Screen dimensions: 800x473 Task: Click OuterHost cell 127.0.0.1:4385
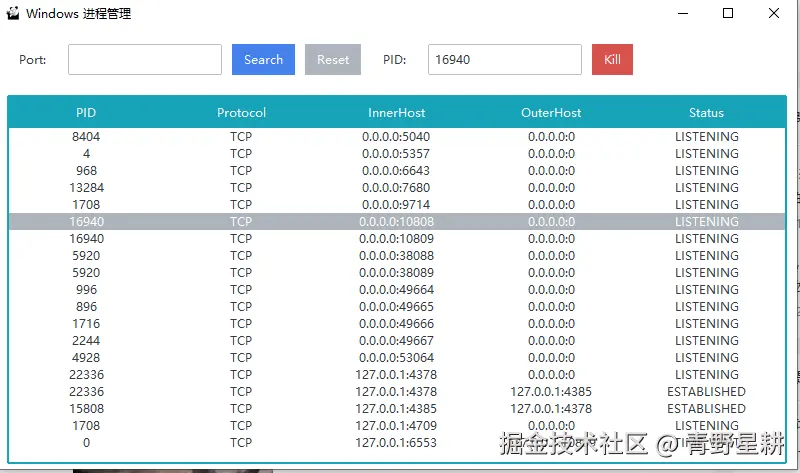pos(551,392)
